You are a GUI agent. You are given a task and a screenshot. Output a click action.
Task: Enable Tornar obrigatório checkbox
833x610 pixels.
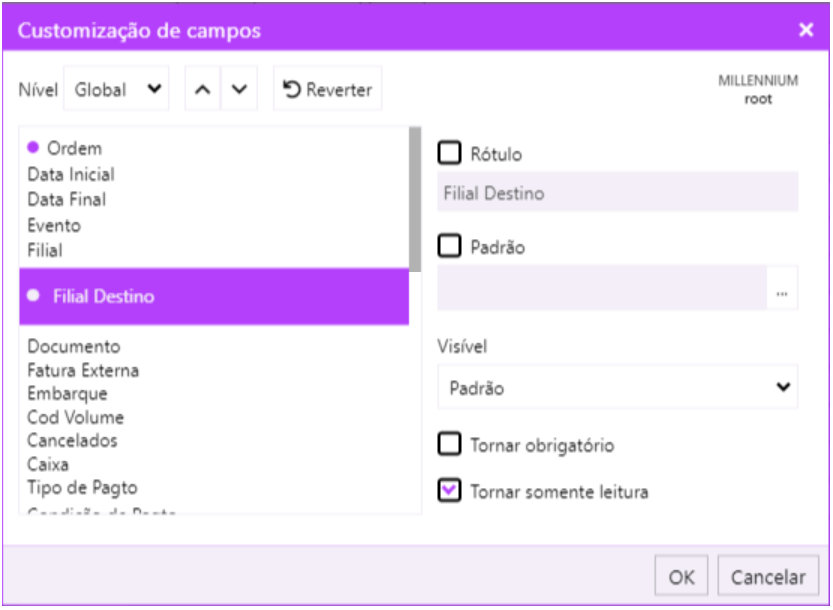(x=450, y=444)
